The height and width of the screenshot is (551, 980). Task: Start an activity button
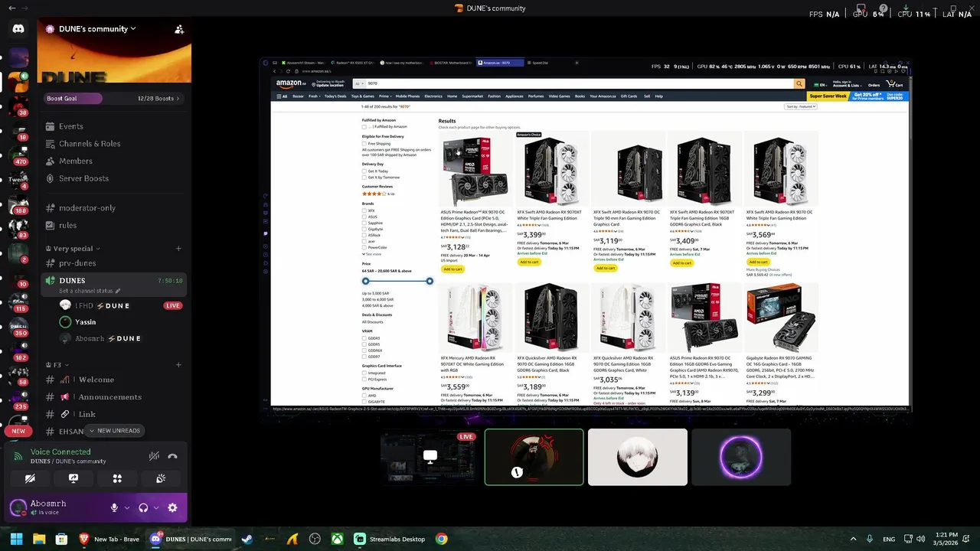(x=117, y=478)
